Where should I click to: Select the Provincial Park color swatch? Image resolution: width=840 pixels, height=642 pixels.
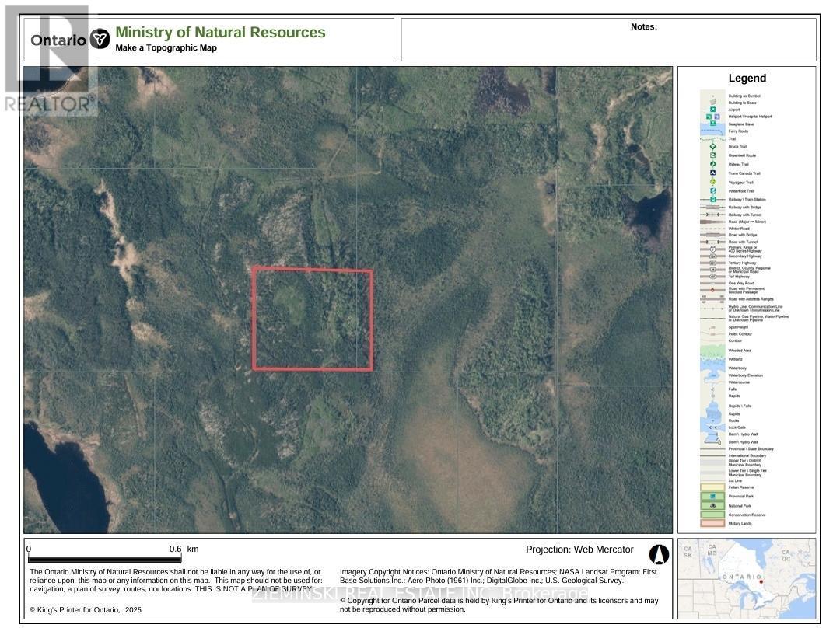(x=712, y=496)
